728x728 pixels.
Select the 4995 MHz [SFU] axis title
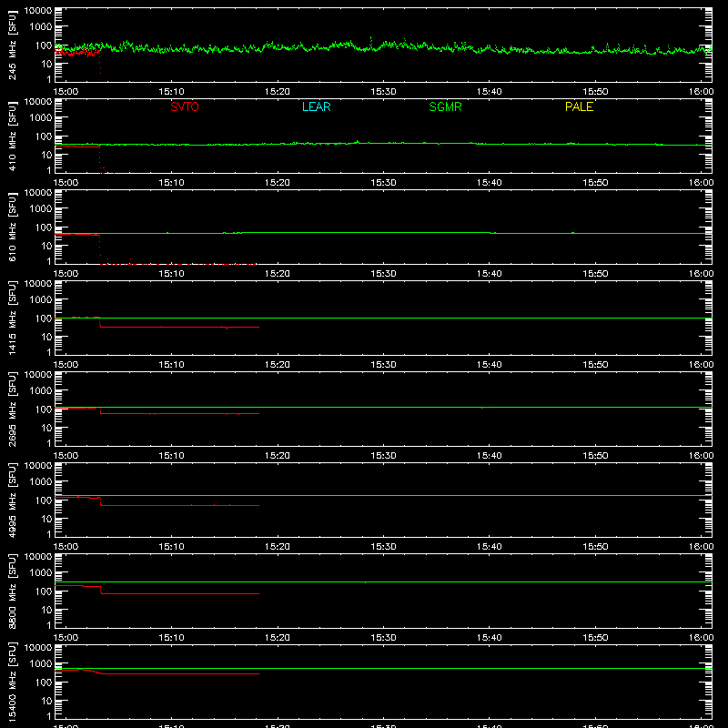coord(12,500)
